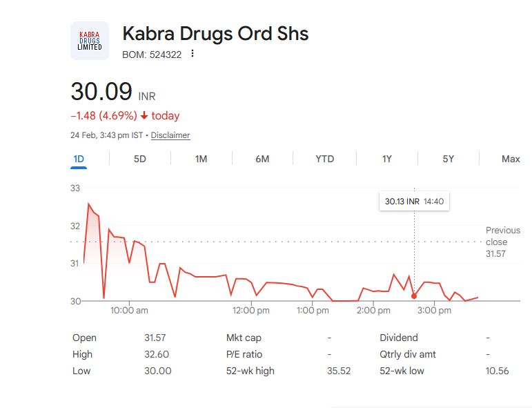Click the BOM: 524322 ticker text
Screen dimensions: 532x408
click(x=152, y=54)
